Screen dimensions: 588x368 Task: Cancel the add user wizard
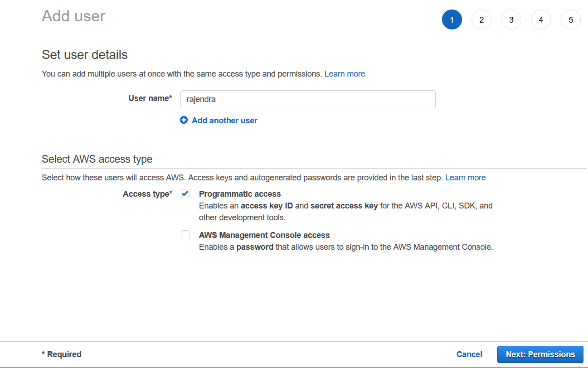469,354
